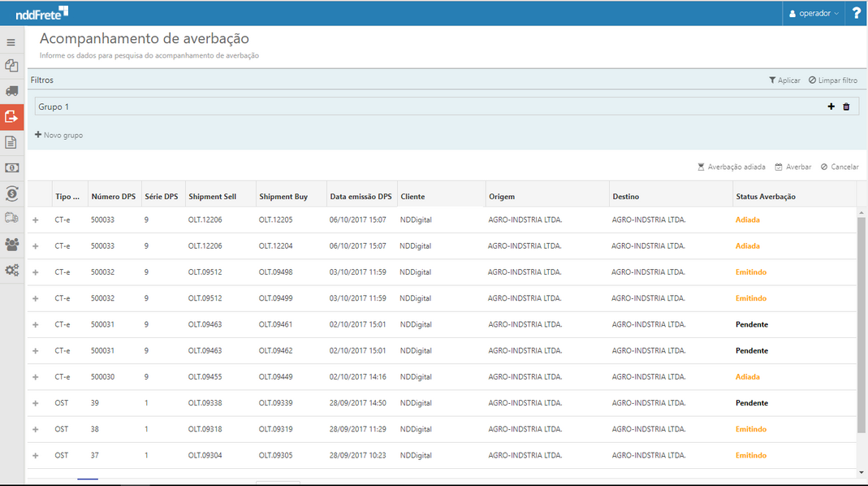868x486 pixels.
Task: Delete Grupo 1 with the trash icon
Action: tap(846, 106)
